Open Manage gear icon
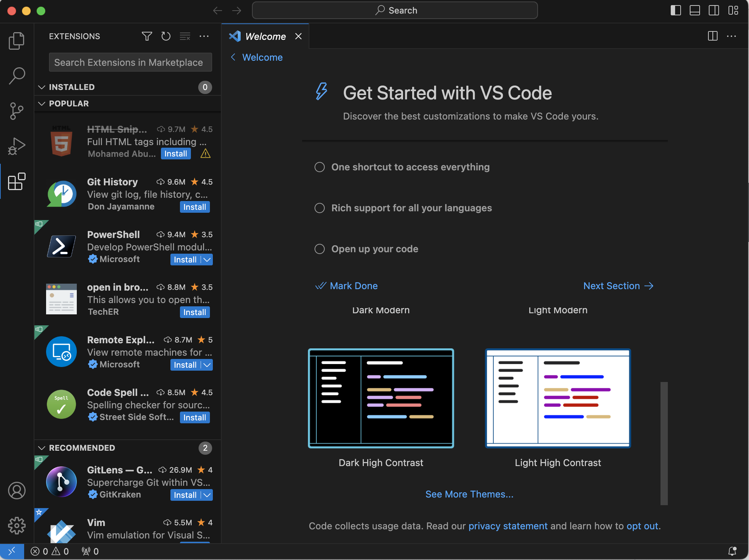The width and height of the screenshot is (749, 560). pos(16,526)
